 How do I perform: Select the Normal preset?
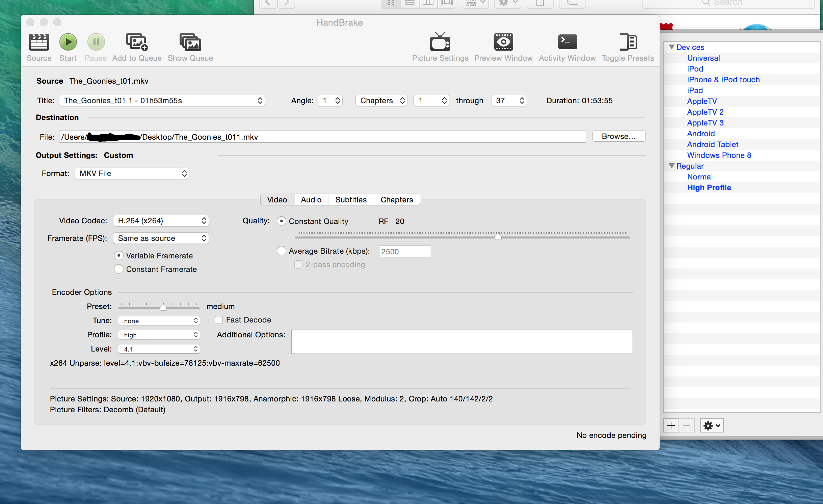click(700, 177)
